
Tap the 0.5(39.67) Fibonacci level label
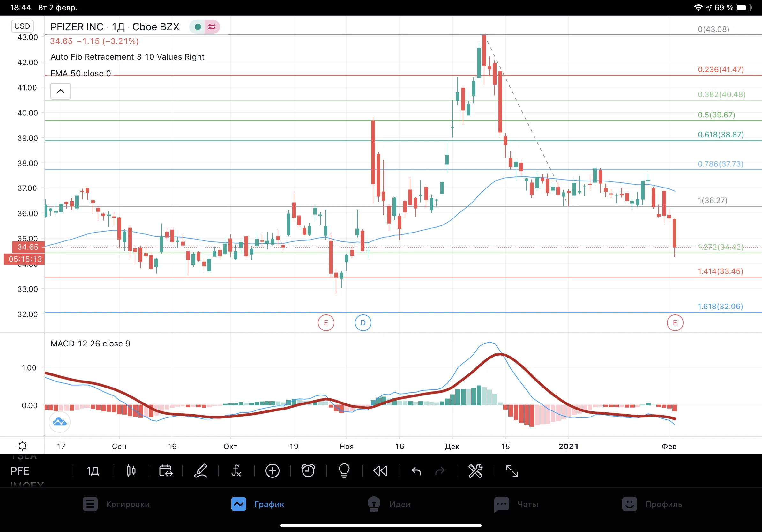point(716,115)
